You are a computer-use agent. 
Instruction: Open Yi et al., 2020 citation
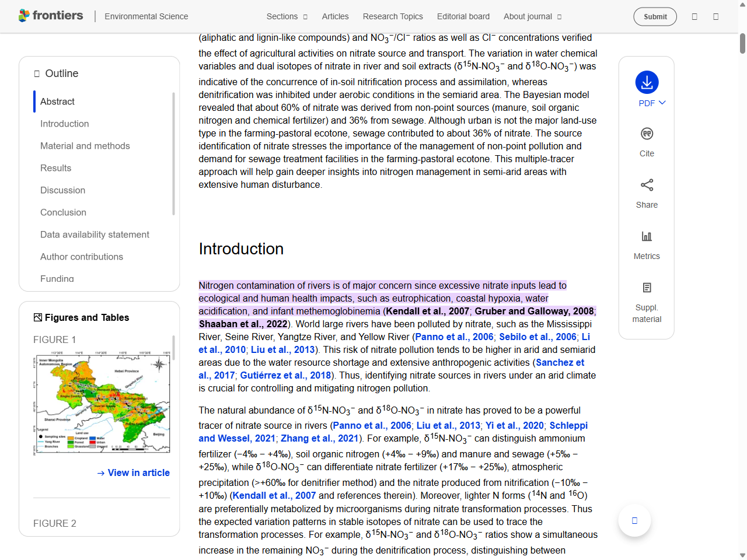[515, 425]
